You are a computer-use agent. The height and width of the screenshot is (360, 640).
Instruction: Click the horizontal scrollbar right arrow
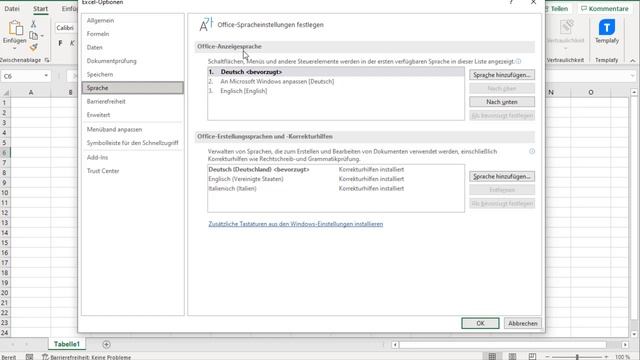point(625,345)
